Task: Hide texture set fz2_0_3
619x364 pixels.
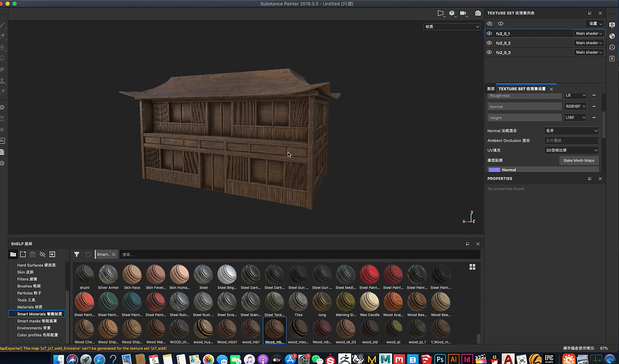Action: 489,52
